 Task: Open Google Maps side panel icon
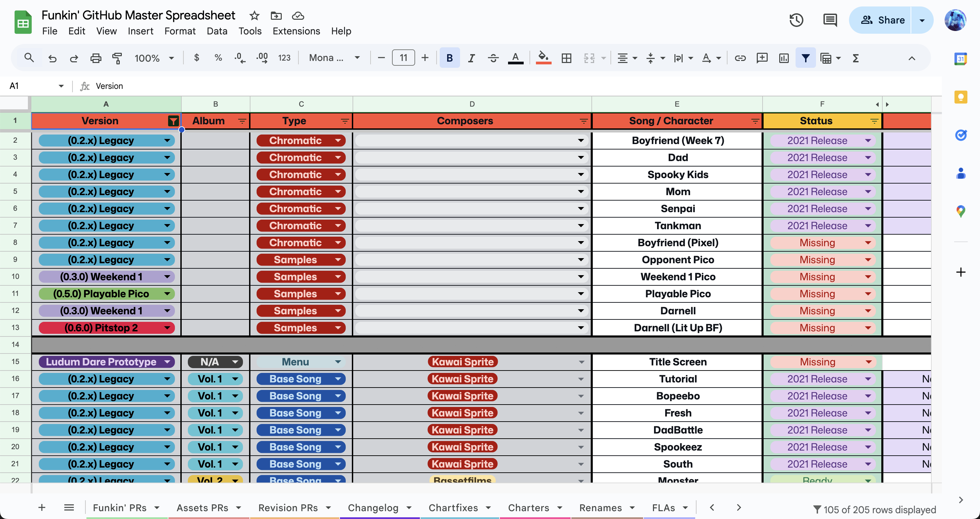(x=961, y=211)
